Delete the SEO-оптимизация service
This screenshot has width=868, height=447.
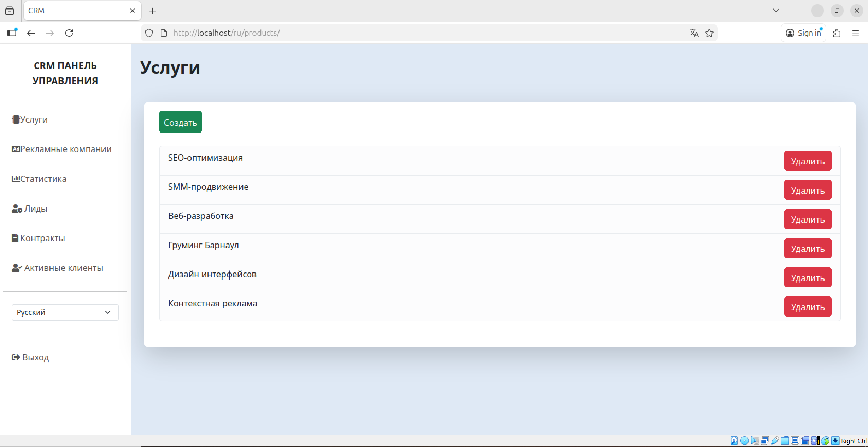point(808,161)
